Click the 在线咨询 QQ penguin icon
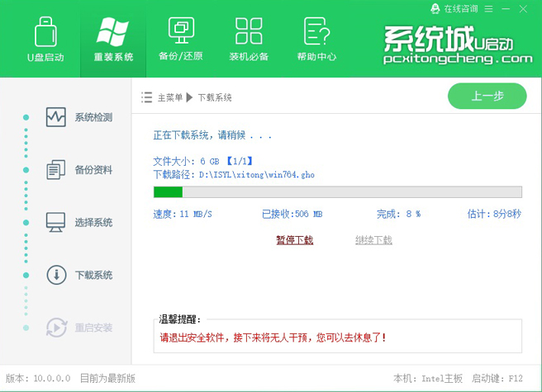Image resolution: width=542 pixels, height=392 pixels. [435, 8]
